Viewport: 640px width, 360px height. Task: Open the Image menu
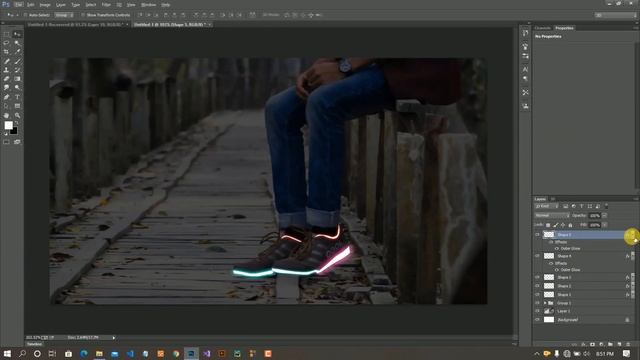click(x=45, y=4)
